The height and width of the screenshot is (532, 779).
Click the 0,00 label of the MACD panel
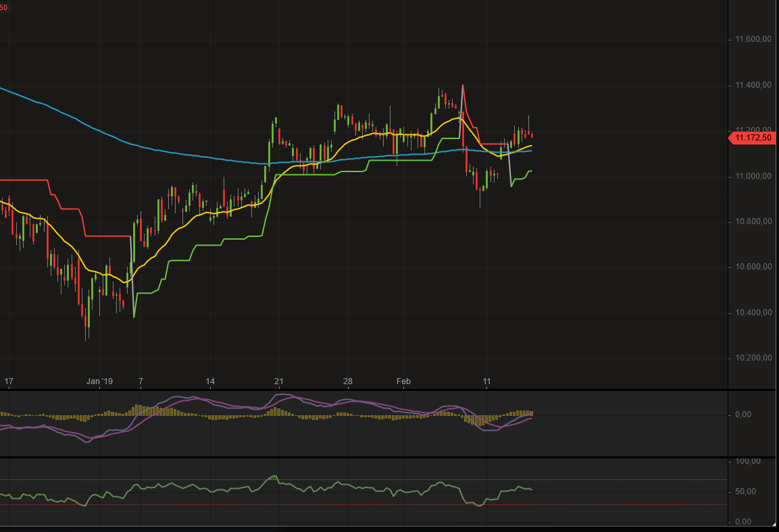(x=743, y=415)
